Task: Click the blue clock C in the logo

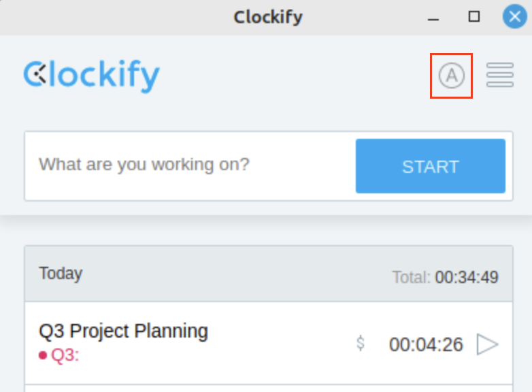Action: (x=35, y=73)
